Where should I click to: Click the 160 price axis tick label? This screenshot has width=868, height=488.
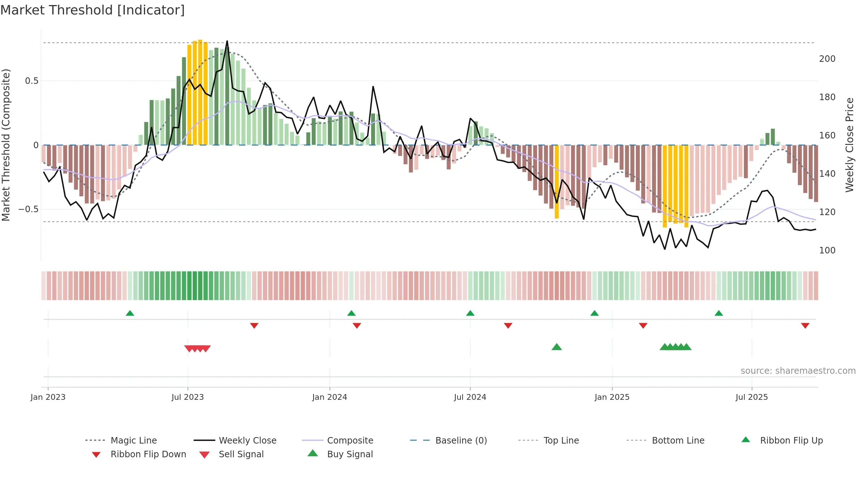coord(827,135)
